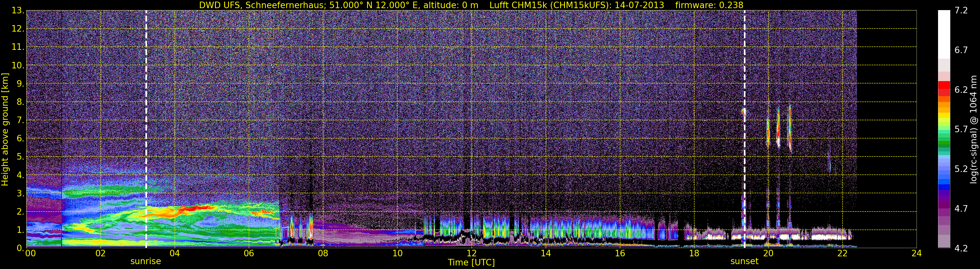
Task: Click the 'sunrise' label below the time axis
Action: [146, 262]
